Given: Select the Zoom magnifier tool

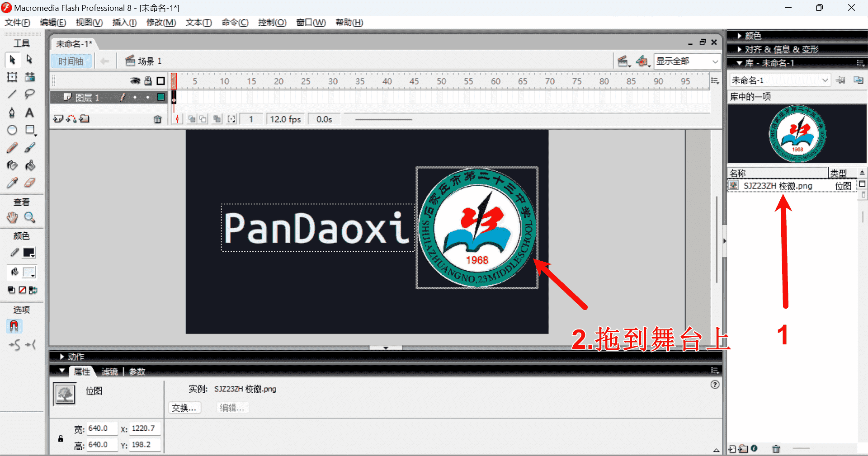Looking at the screenshot, I should pyautogui.click(x=30, y=217).
